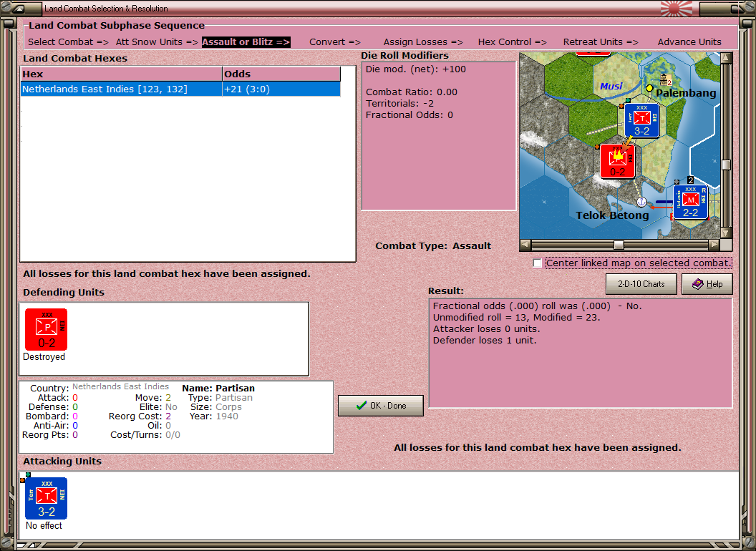The height and width of the screenshot is (551, 756).
Task: Click the rising sun emblem in the title bar
Action: tap(672, 9)
